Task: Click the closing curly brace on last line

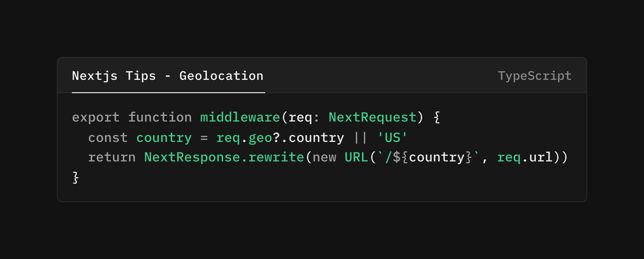Action: click(x=76, y=177)
